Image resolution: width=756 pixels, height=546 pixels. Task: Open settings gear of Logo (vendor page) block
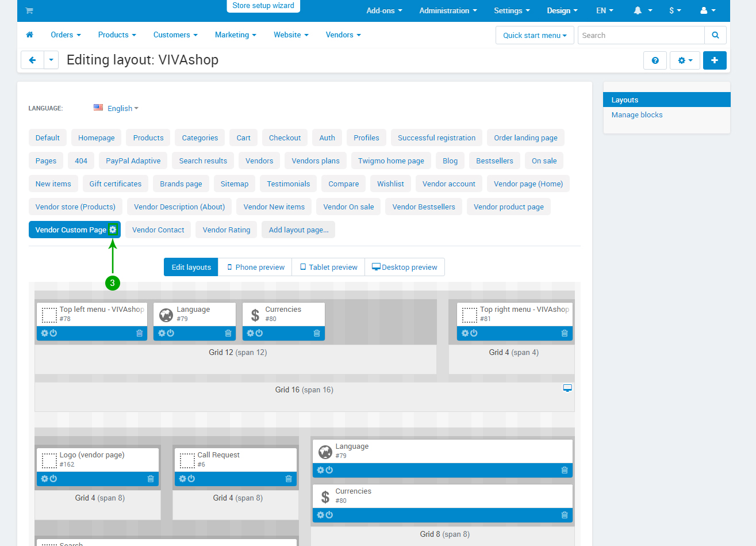point(45,479)
